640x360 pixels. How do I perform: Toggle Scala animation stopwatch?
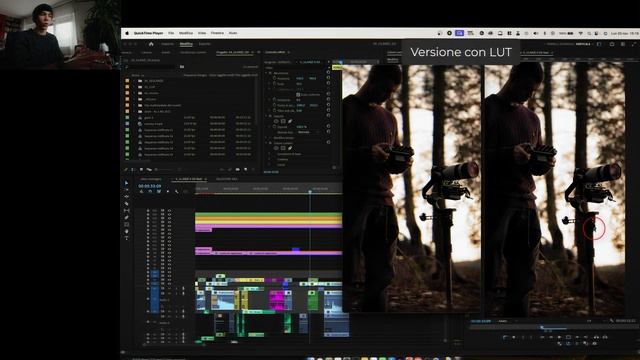[274, 84]
